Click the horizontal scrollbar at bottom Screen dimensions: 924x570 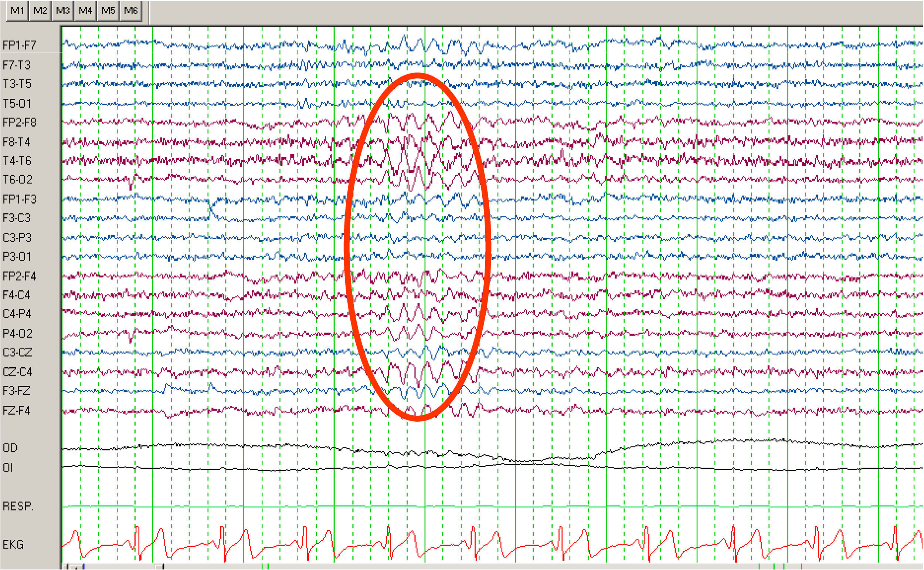click(120, 567)
